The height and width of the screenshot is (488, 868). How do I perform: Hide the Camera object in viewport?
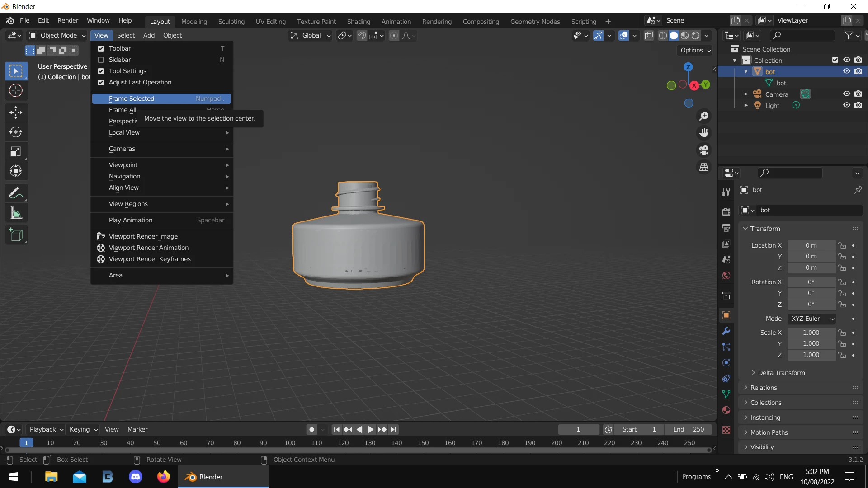pyautogui.click(x=846, y=94)
